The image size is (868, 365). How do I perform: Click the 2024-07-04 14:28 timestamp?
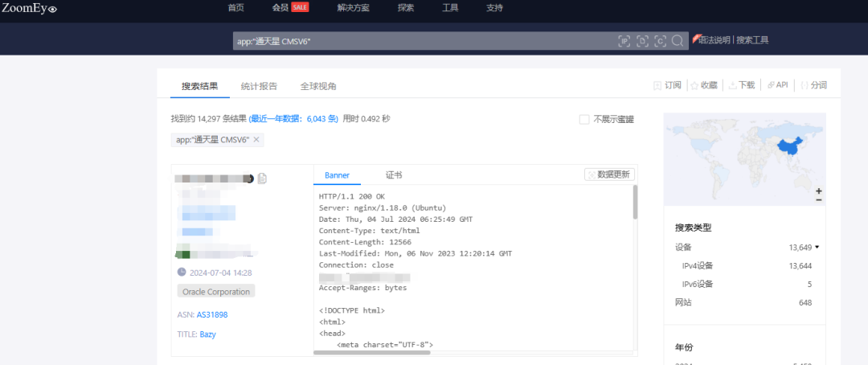pos(221,273)
